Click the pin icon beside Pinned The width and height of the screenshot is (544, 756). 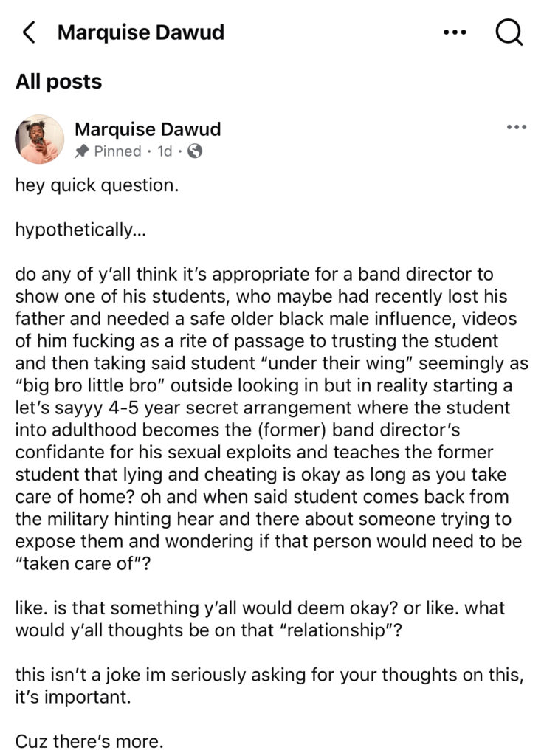[81, 151]
